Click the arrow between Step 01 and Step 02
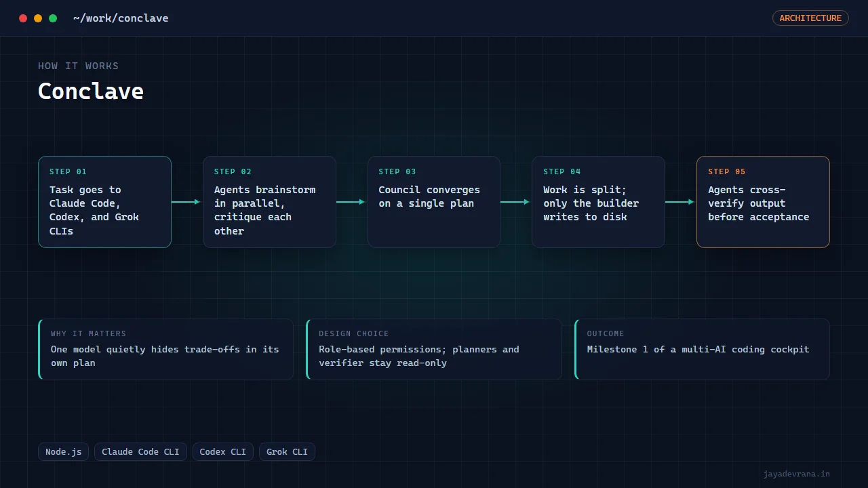Screen dimensions: 868x488 tap(186, 202)
